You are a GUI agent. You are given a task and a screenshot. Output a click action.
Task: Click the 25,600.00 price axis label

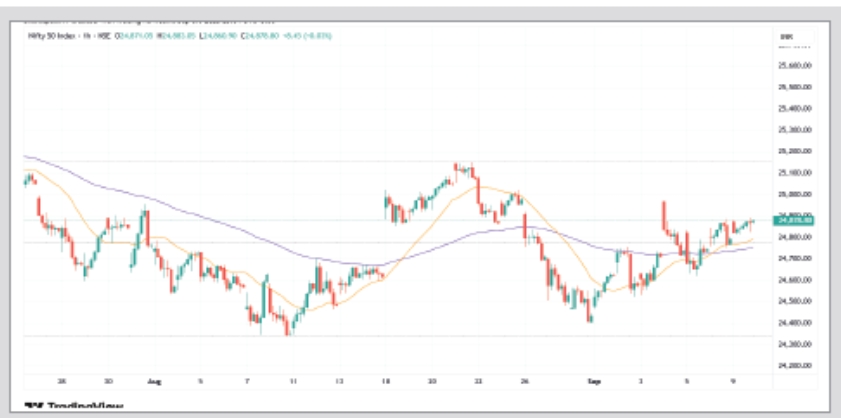793,65
